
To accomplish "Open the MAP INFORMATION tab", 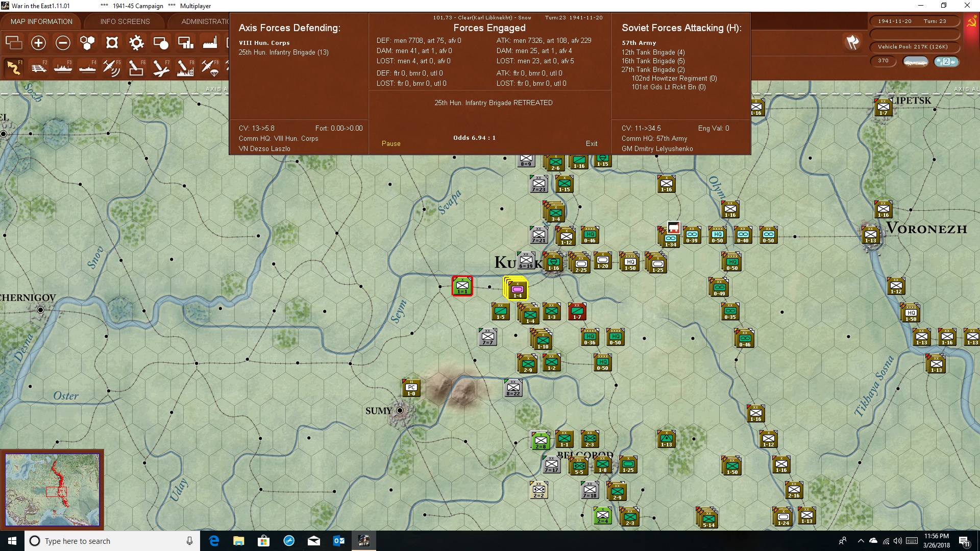I will (x=41, y=21).
